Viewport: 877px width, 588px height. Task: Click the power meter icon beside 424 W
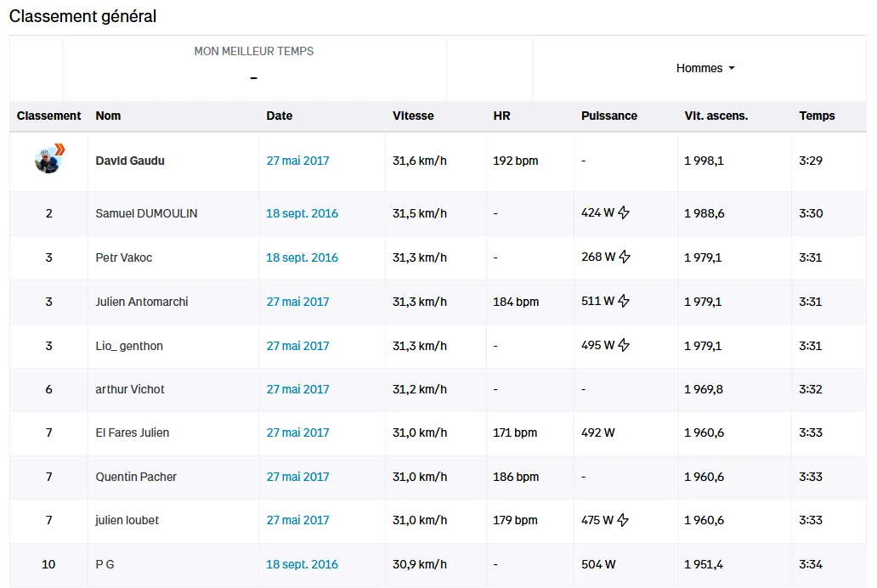[x=624, y=212]
